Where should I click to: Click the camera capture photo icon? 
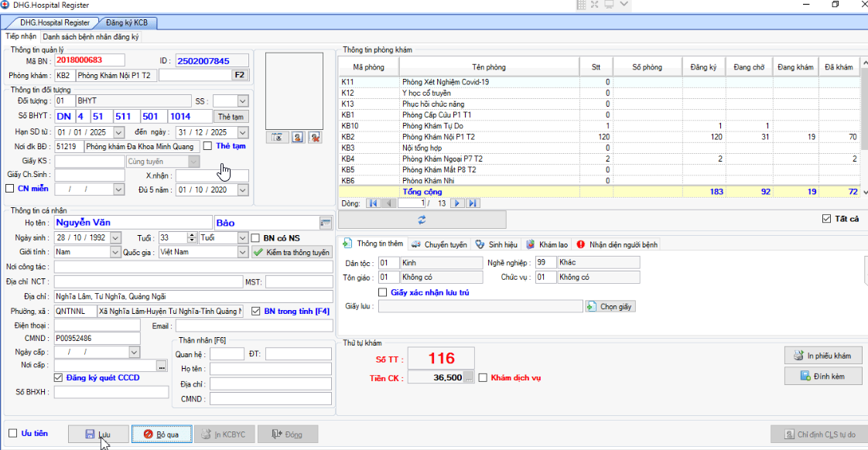tap(277, 138)
